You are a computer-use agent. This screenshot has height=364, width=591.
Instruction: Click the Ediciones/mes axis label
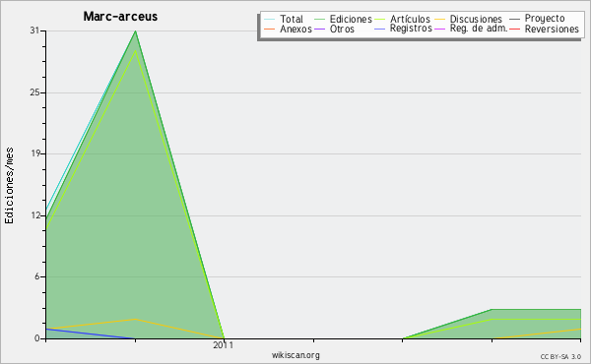9,186
